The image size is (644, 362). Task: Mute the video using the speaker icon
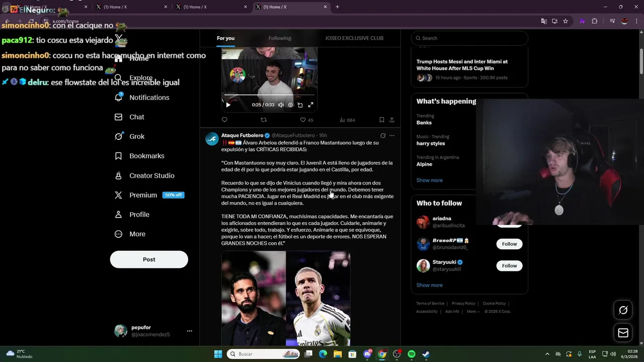click(281, 105)
